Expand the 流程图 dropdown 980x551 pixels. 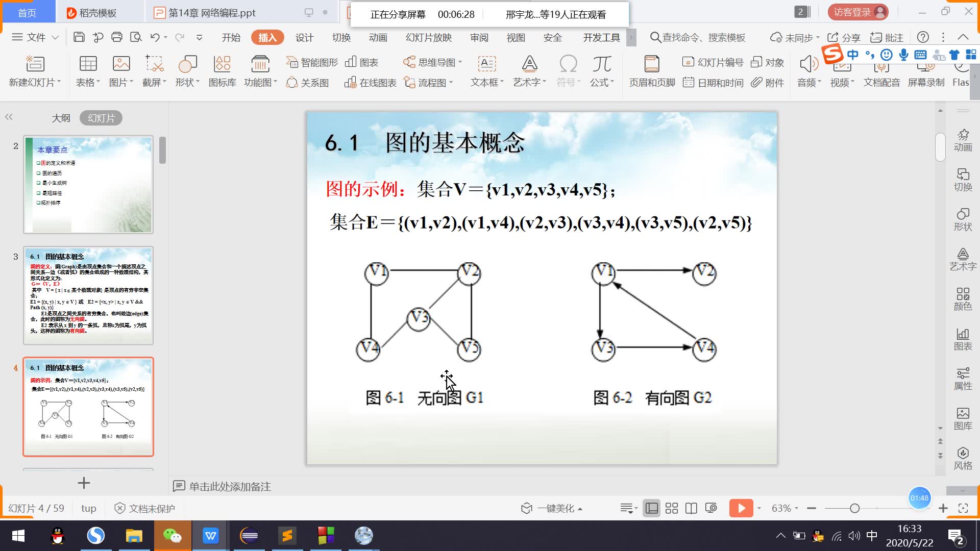pyautogui.click(x=451, y=83)
